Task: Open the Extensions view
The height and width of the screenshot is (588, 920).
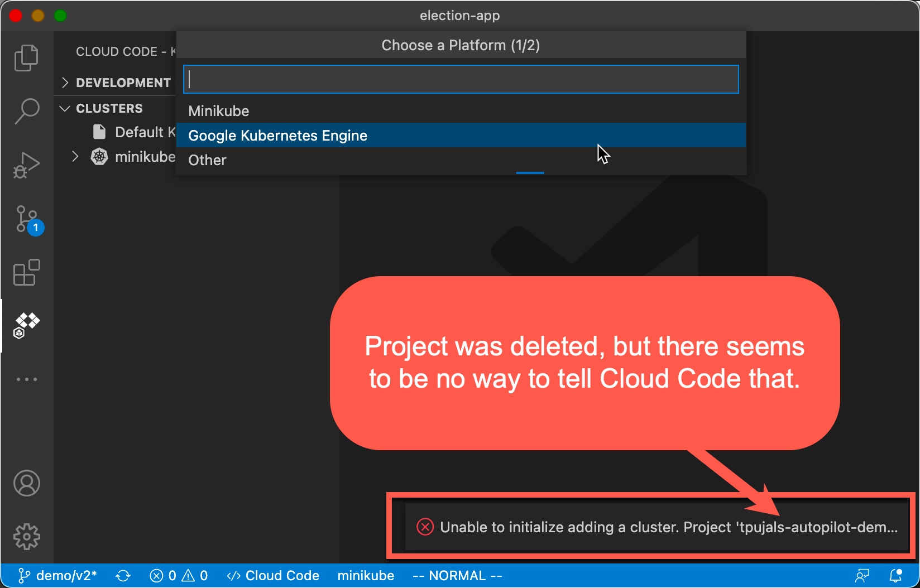Action: tap(26, 273)
